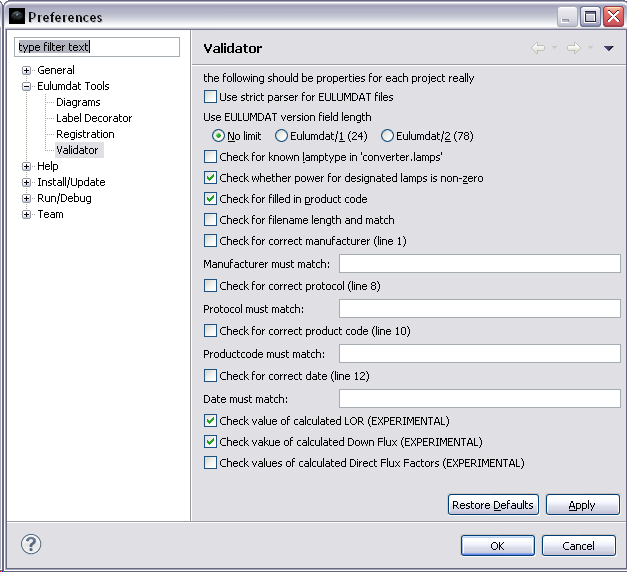Enable check for known lamptype in converter.lamps
Viewport: 627px width, 572px height.
210,156
